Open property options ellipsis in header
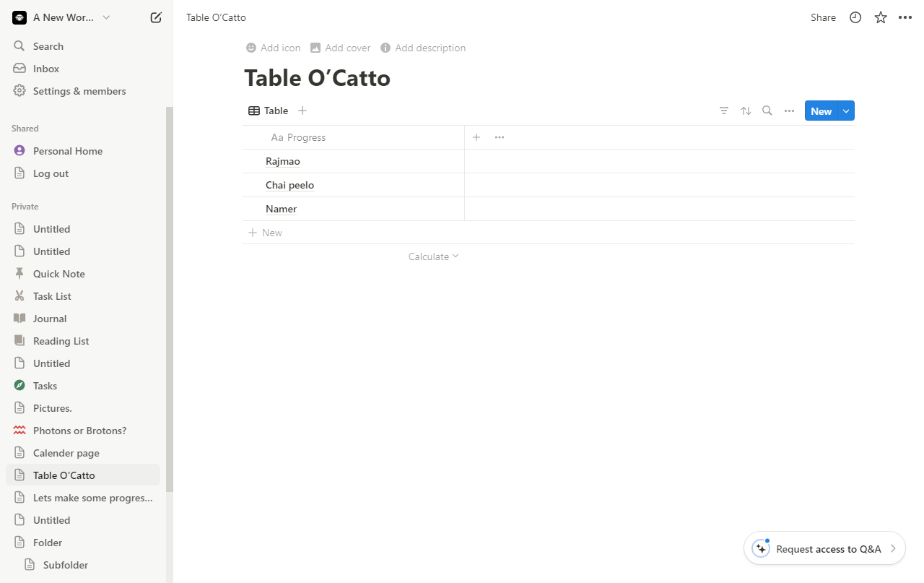This screenshot has height=583, width=924. tap(500, 137)
